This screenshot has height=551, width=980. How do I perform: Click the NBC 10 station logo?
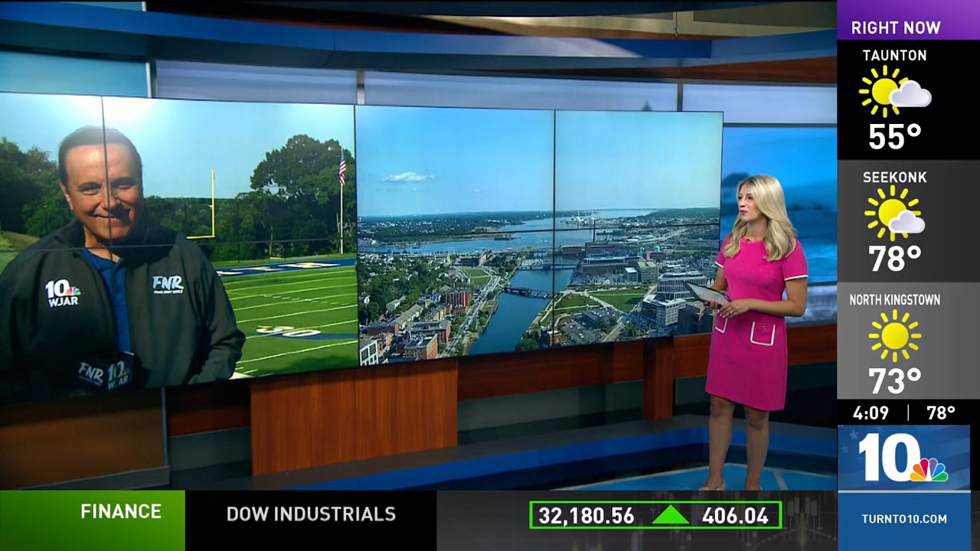coord(902,458)
